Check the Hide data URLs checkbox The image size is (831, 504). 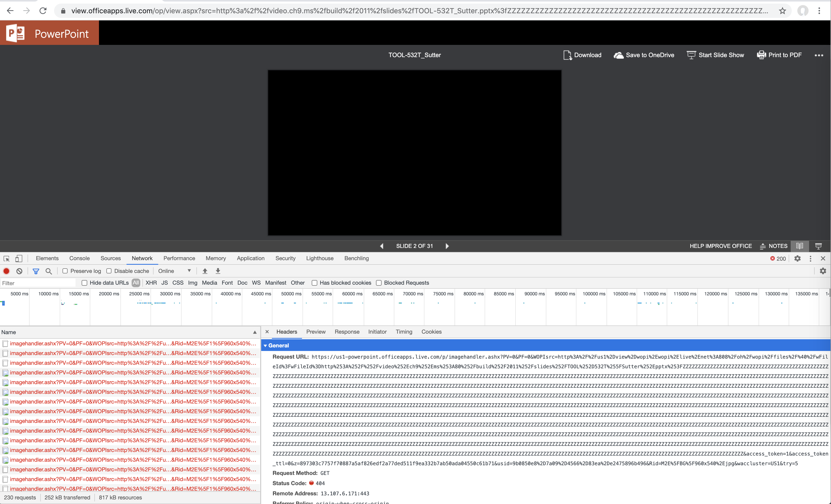[84, 283]
